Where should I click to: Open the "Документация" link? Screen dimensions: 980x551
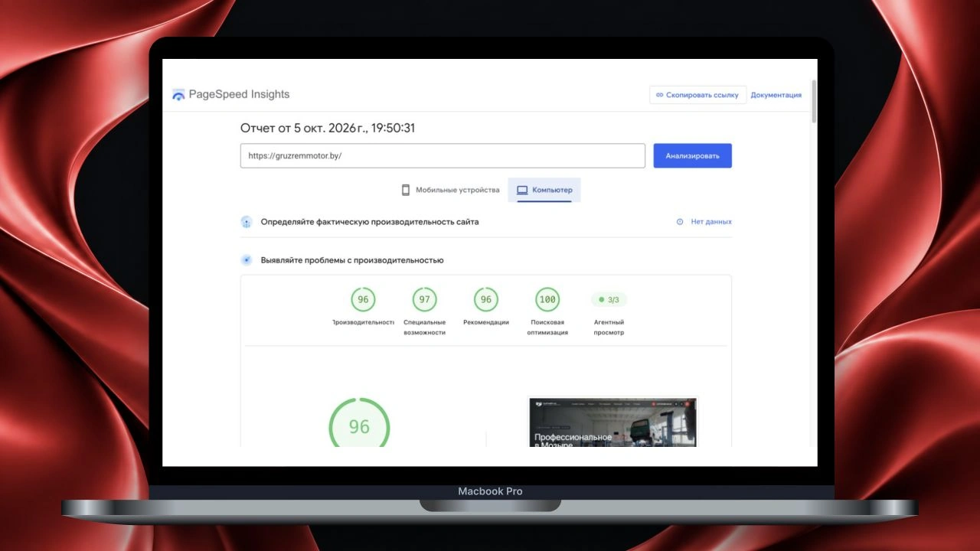coord(776,95)
